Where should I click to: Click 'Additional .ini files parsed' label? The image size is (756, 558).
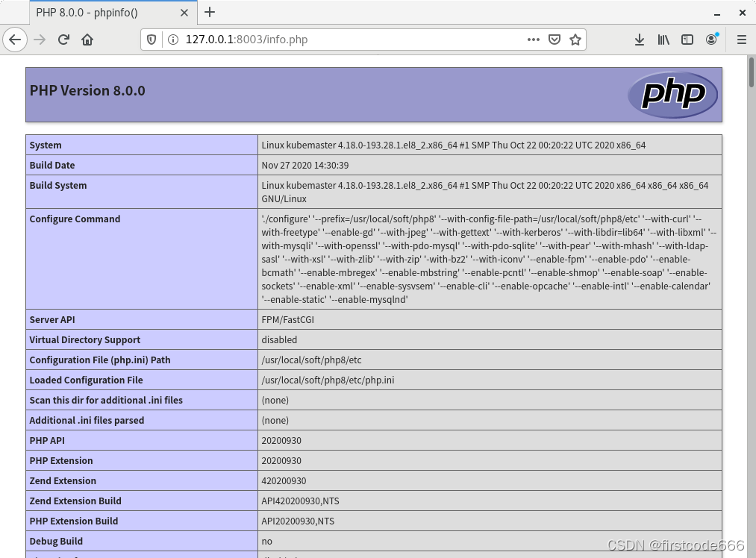[87, 421]
